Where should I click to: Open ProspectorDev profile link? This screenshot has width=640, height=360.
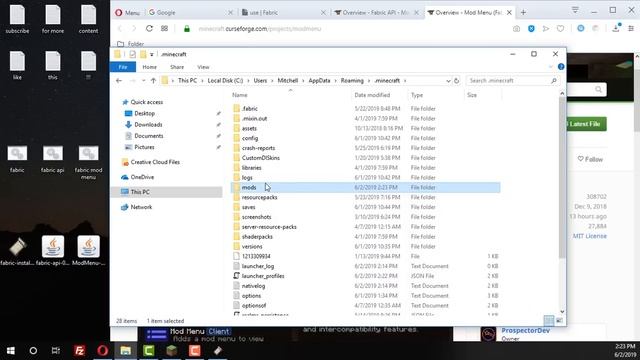tap(525, 330)
